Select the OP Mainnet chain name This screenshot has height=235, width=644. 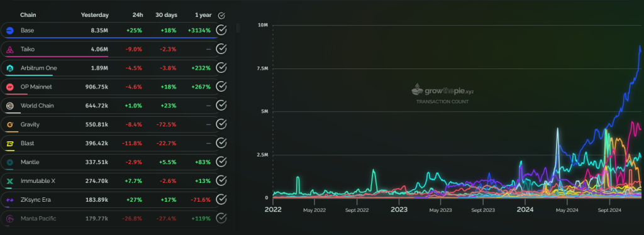click(x=36, y=87)
